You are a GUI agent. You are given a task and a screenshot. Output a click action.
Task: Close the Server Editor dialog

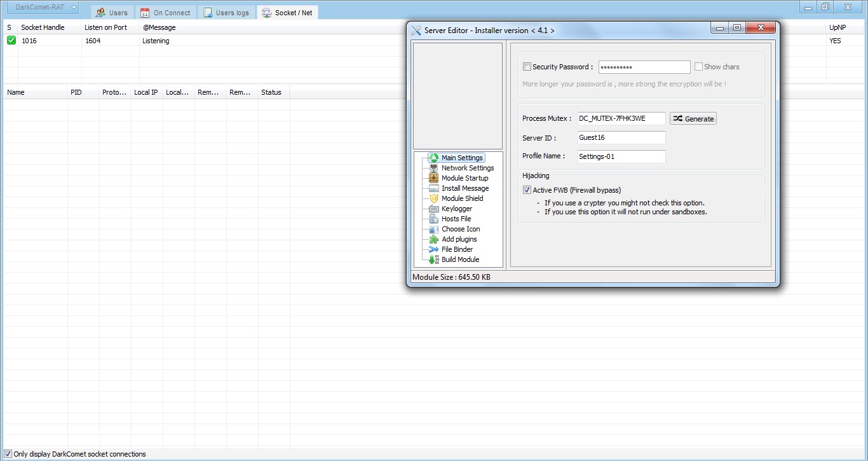point(760,28)
